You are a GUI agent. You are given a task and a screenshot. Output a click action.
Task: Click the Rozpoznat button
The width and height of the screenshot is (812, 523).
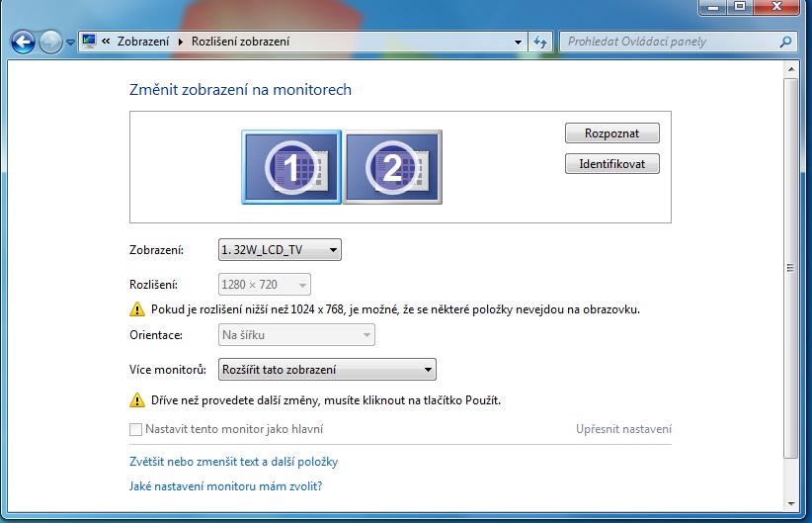(x=612, y=133)
